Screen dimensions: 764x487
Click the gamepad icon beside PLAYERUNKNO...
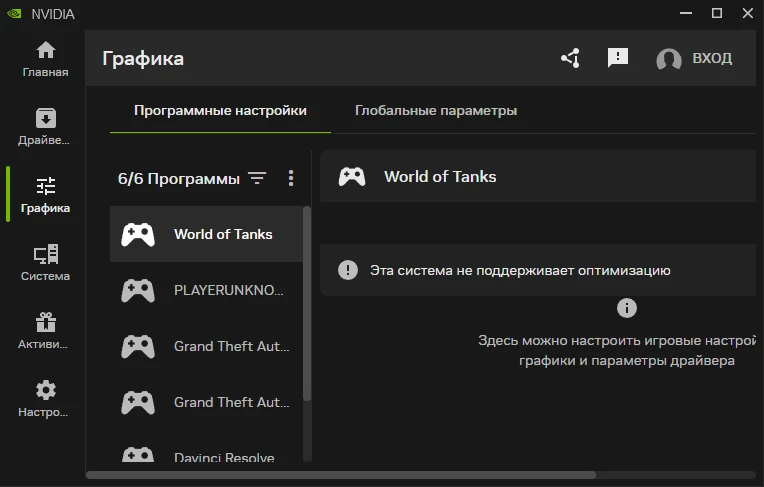point(138,291)
